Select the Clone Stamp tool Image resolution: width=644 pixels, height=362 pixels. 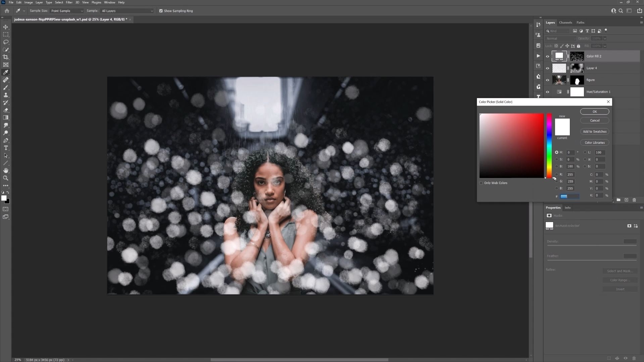pos(6,95)
